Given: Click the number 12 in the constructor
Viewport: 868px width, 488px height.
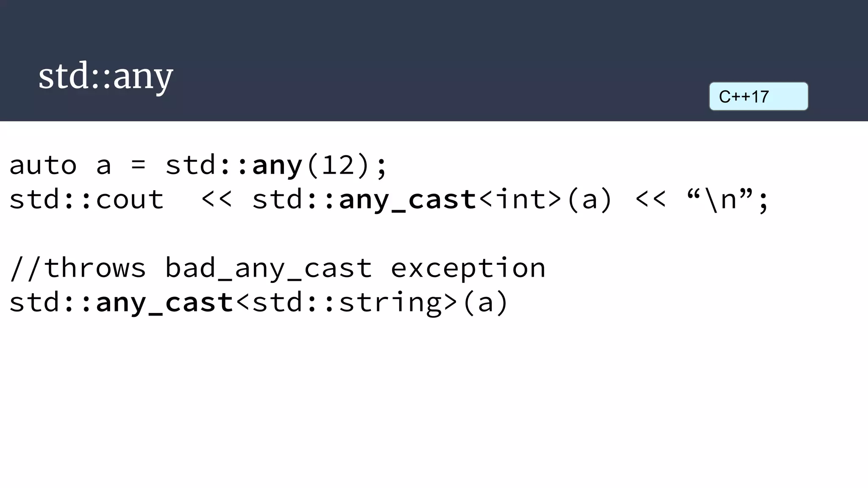Looking at the screenshot, I should tap(339, 165).
